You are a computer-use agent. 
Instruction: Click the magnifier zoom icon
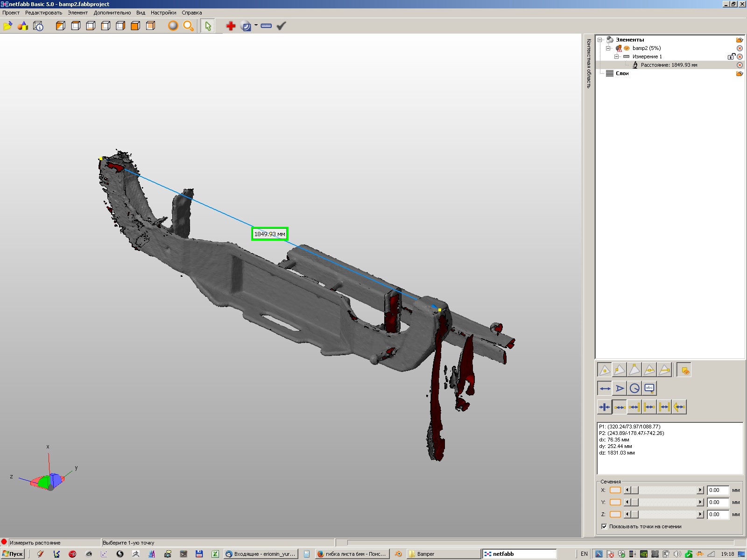pos(188,26)
